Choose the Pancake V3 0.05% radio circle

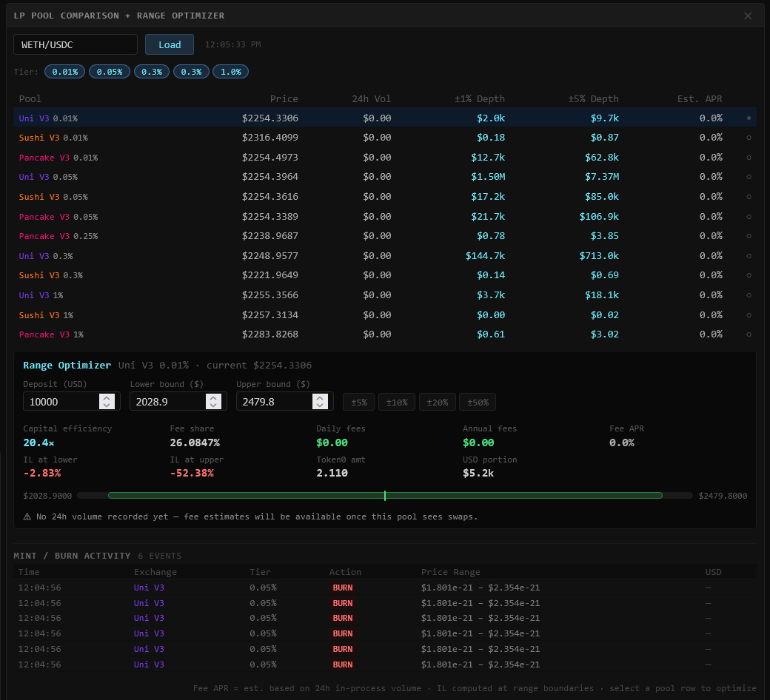749,217
